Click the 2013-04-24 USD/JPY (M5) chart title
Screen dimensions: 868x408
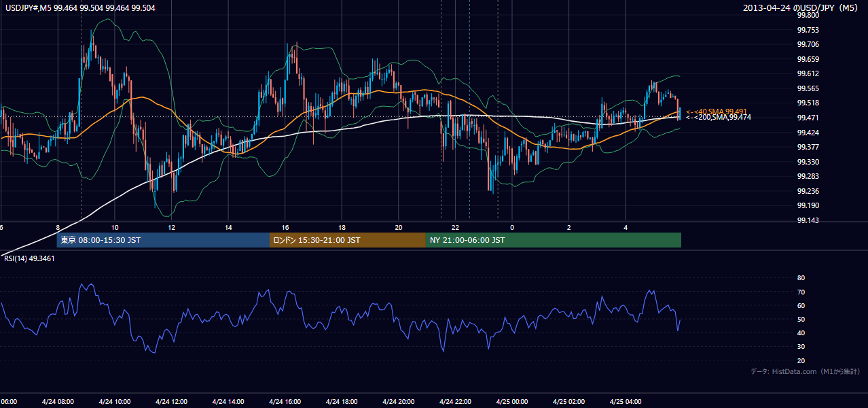pyautogui.click(x=801, y=7)
